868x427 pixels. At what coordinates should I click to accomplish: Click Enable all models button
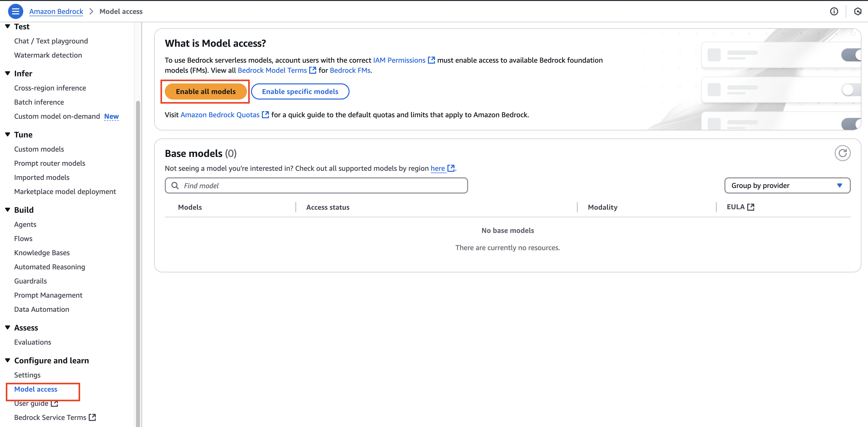205,92
